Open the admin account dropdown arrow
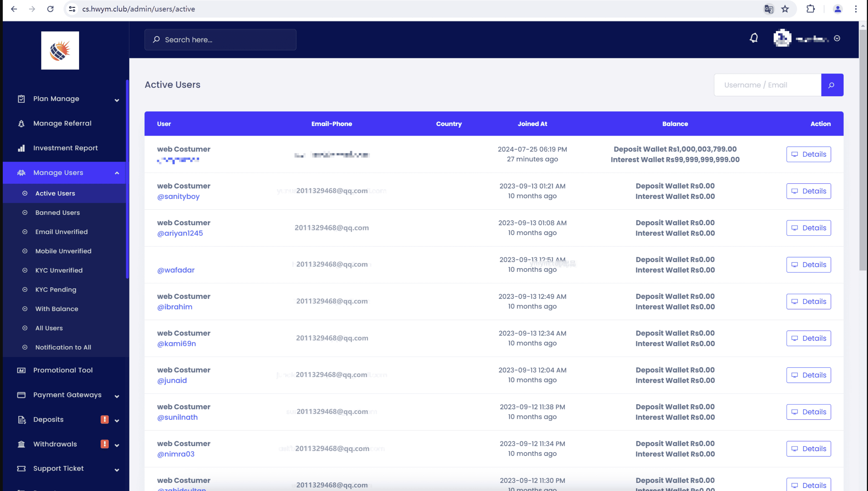 pyautogui.click(x=837, y=39)
